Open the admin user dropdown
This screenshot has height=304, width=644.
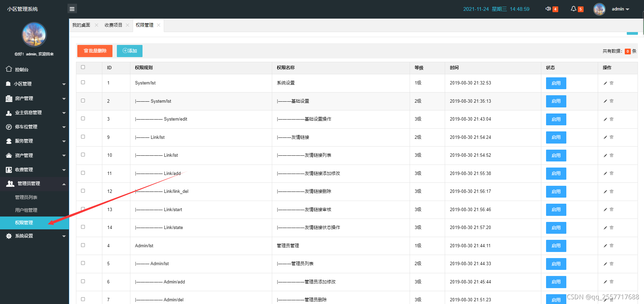tap(620, 9)
